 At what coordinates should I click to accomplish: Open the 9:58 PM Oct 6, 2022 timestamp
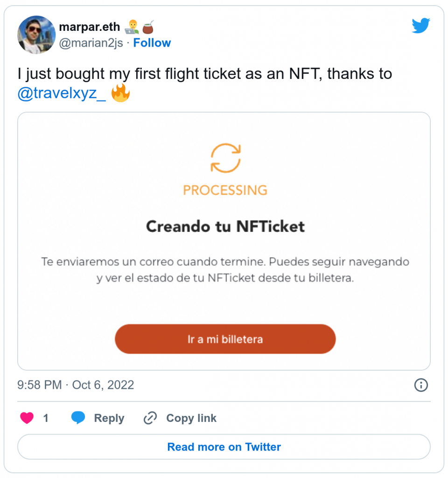pos(76,385)
